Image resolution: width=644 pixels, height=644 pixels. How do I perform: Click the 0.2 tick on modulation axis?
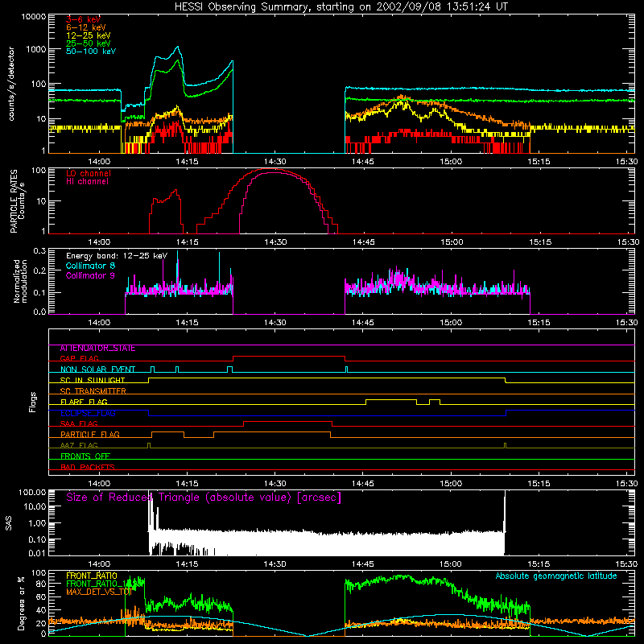pyautogui.click(x=39, y=271)
